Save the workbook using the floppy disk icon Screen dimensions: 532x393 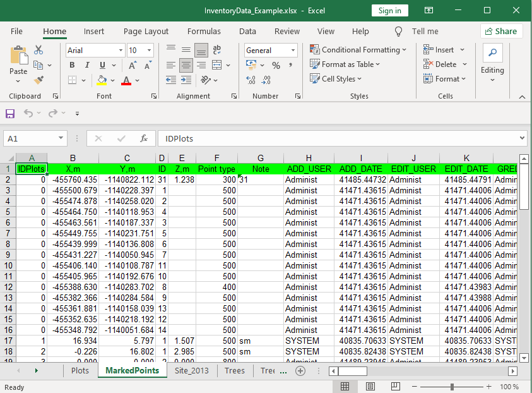tap(10, 114)
